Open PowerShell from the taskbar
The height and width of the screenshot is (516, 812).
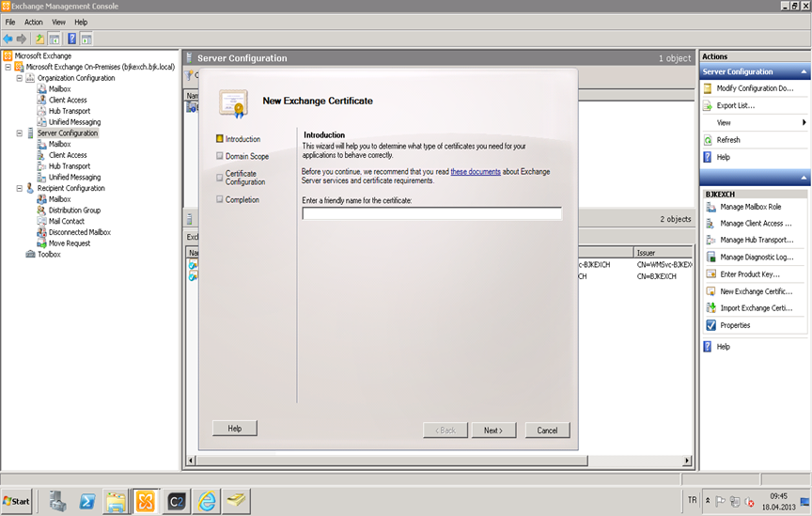point(86,502)
